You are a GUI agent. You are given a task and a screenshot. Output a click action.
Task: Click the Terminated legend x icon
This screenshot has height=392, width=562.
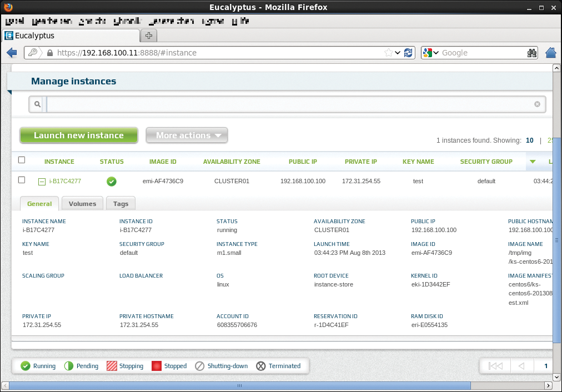click(x=261, y=366)
